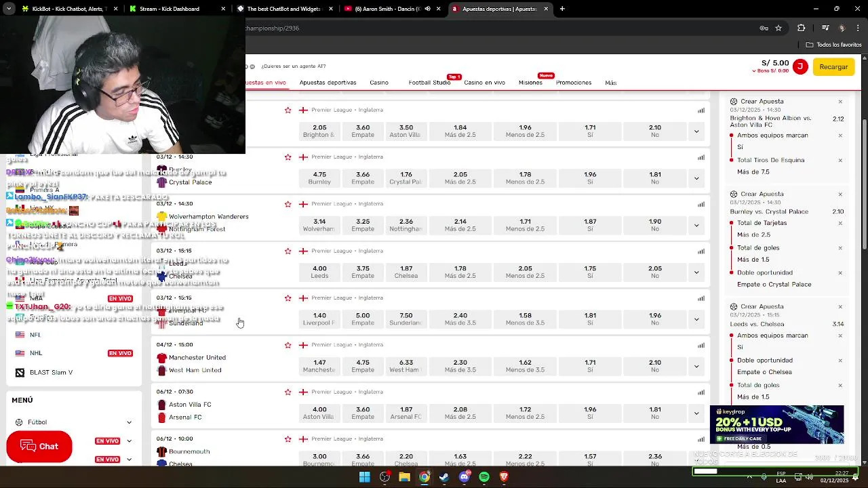Click the browser bookmark star icon
The height and width of the screenshot is (488, 868).
[778, 28]
